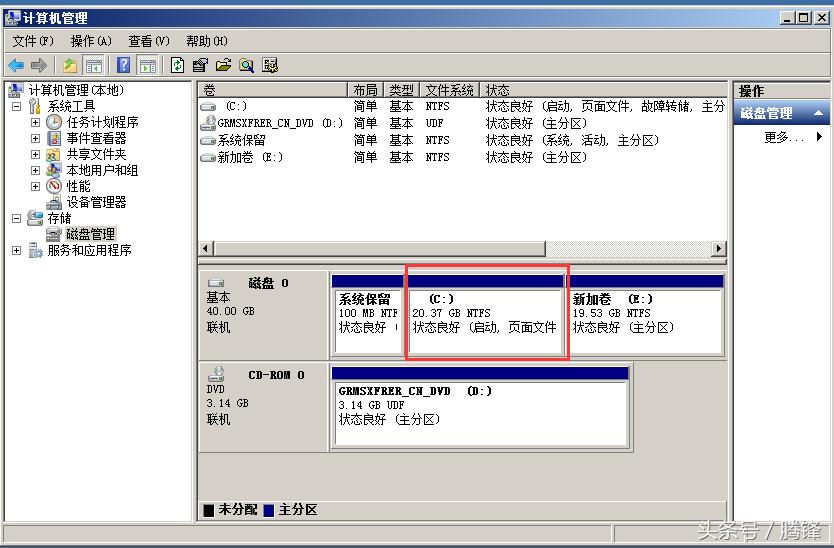The height and width of the screenshot is (548, 834).
Task: Click the open folder toolbar icon
Action: [223, 65]
